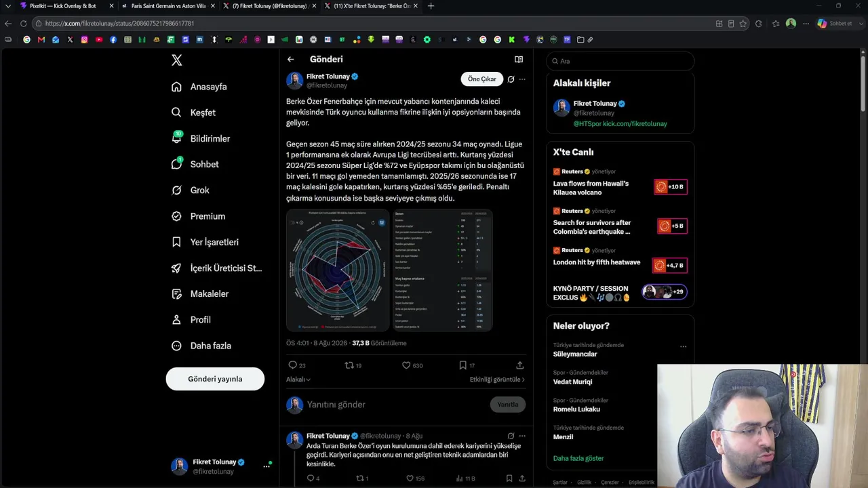
Task: Share the main post
Action: [x=520, y=365]
